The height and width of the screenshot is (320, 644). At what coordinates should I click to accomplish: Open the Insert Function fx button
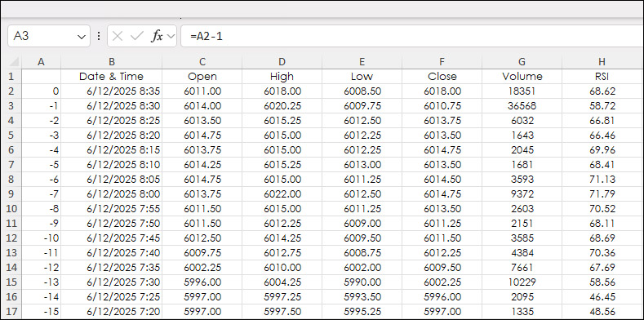(x=157, y=36)
